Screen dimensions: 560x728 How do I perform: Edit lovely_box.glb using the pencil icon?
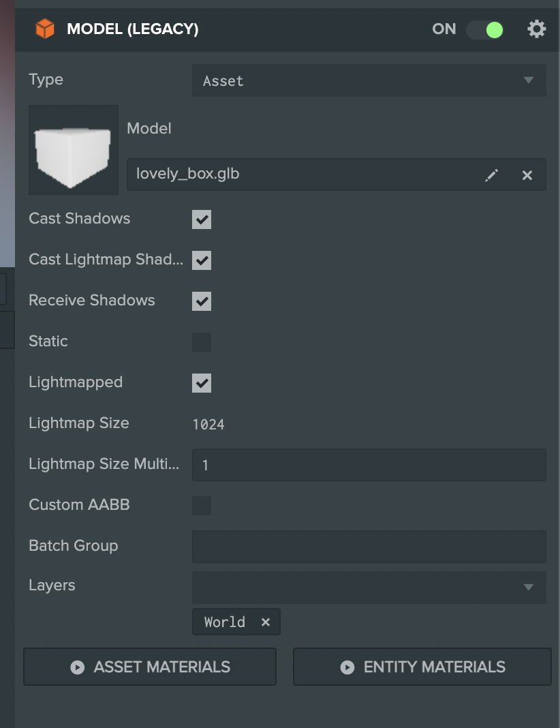tap(491, 175)
